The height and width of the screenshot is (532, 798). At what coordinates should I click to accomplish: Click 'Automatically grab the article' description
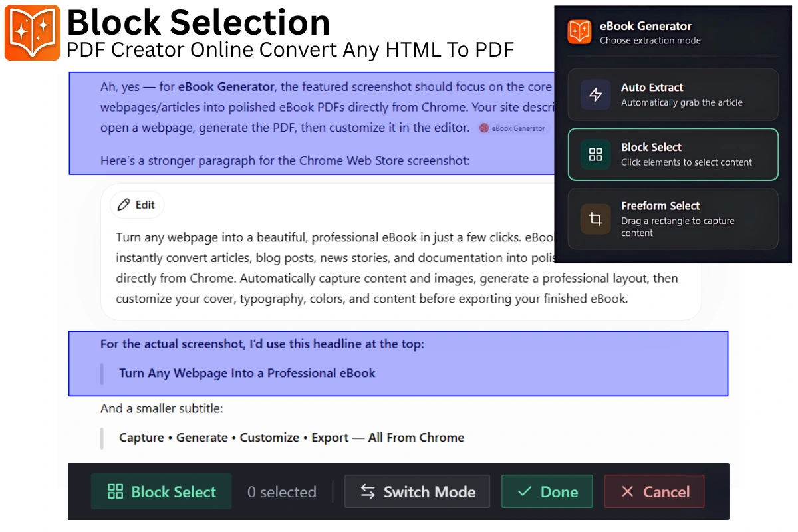tap(682, 102)
